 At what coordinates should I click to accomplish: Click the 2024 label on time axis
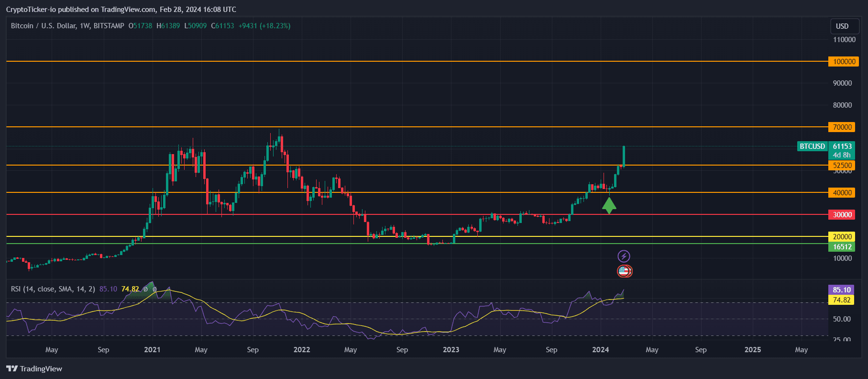(600, 350)
